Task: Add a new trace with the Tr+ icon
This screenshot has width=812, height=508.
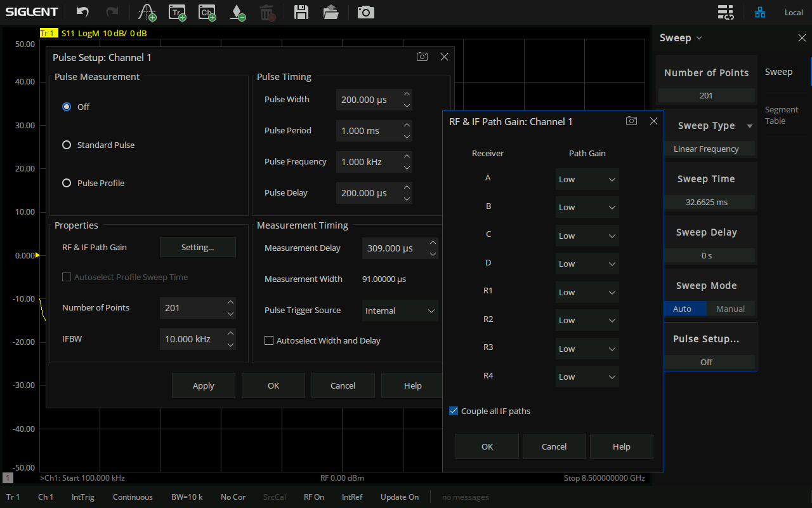Action: coord(177,12)
